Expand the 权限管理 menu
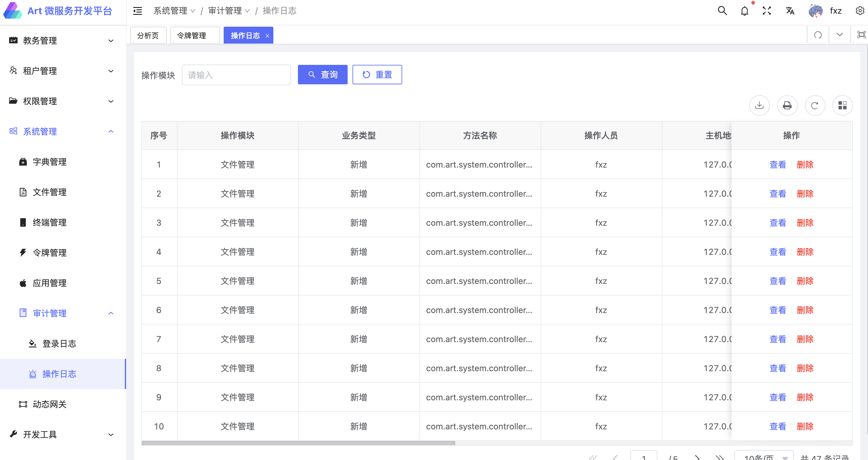Viewport: 868px width, 460px height. pyautogui.click(x=63, y=102)
